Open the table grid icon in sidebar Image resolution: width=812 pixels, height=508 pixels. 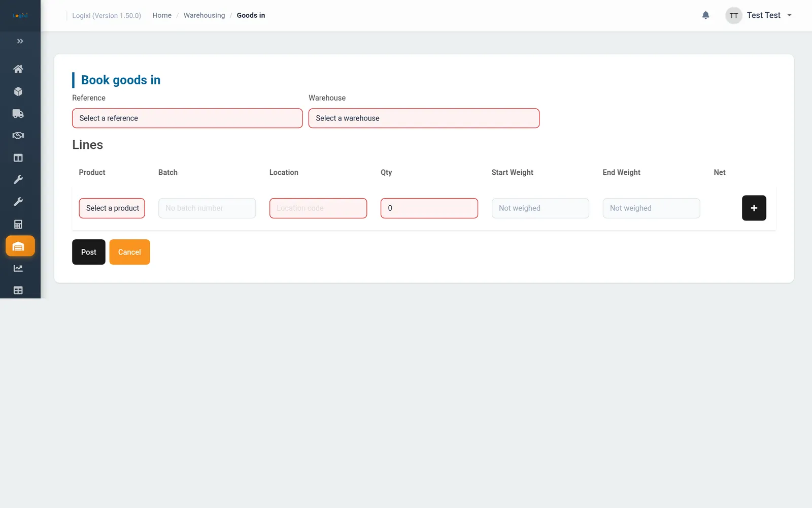pyautogui.click(x=18, y=291)
